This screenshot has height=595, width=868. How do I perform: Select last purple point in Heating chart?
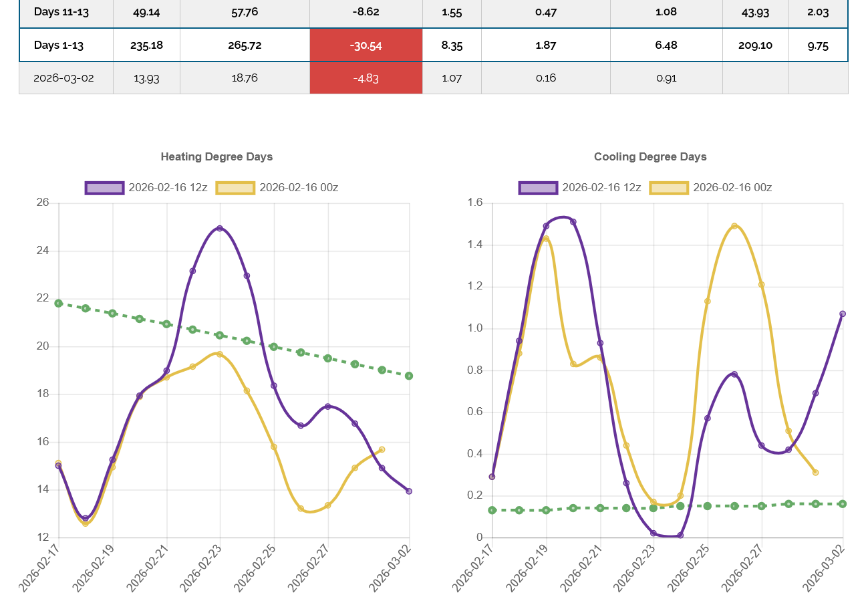(409, 491)
